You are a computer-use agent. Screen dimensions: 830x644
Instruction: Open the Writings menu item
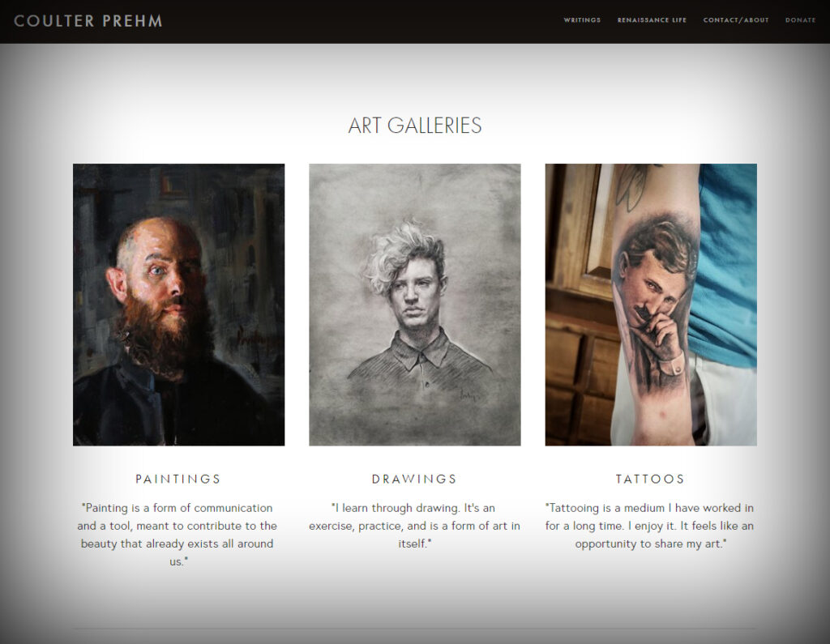(x=582, y=20)
